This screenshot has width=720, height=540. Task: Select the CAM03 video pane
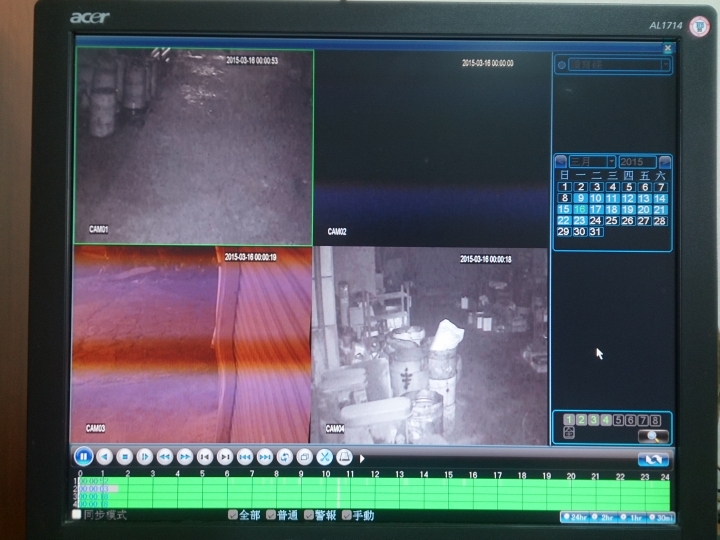click(191, 344)
